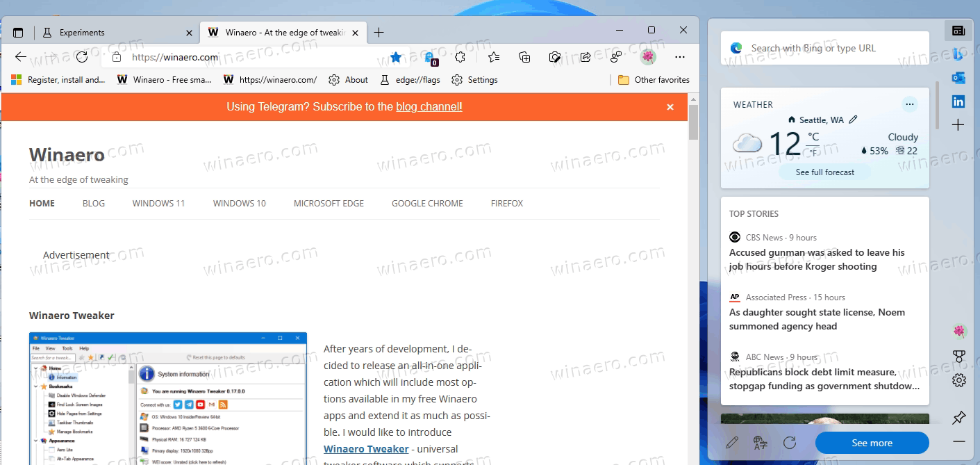Follow the Winaero Tweaker text link
Viewport: 980px width, 465px height.
tap(366, 449)
